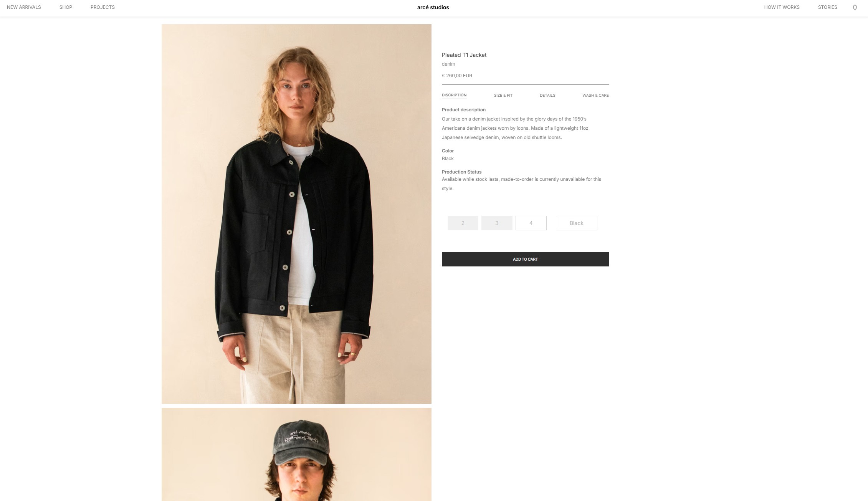The height and width of the screenshot is (501, 868).
Task: Open the cart counter icon
Action: (855, 7)
